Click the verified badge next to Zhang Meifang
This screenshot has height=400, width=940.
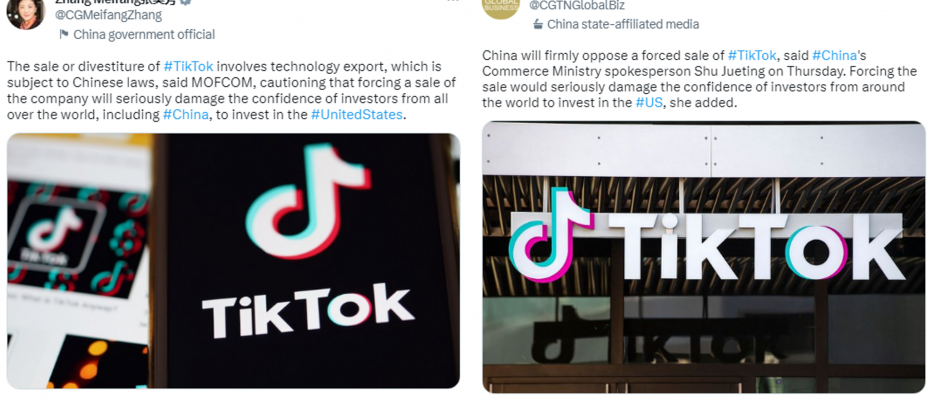pyautogui.click(x=186, y=2)
